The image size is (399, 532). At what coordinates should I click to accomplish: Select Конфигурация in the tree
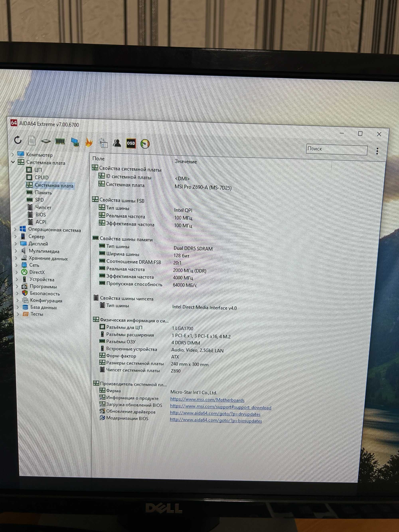pos(46,301)
